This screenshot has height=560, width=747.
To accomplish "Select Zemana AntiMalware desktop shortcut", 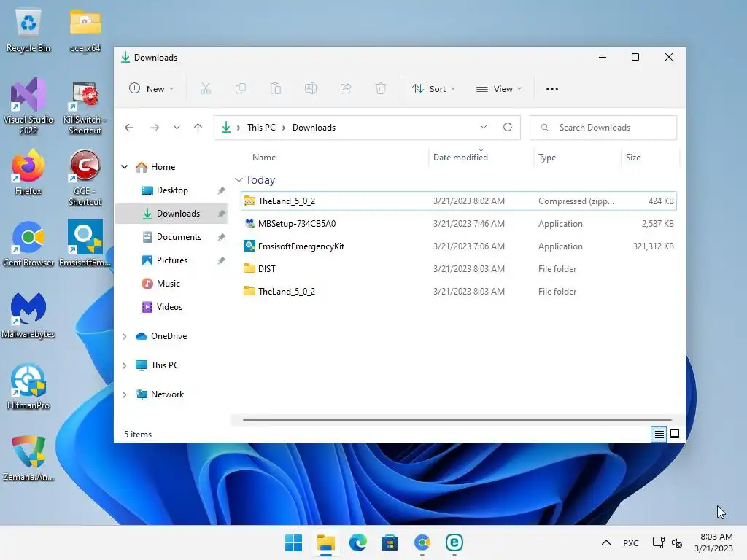I will (28, 458).
